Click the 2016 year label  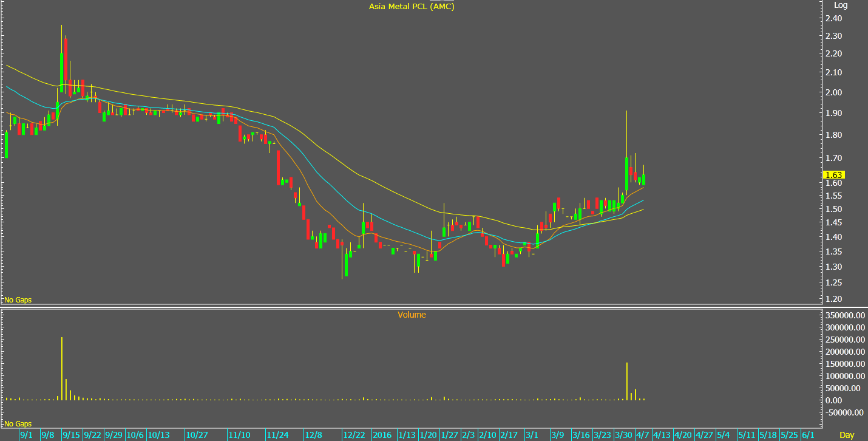[x=382, y=436]
